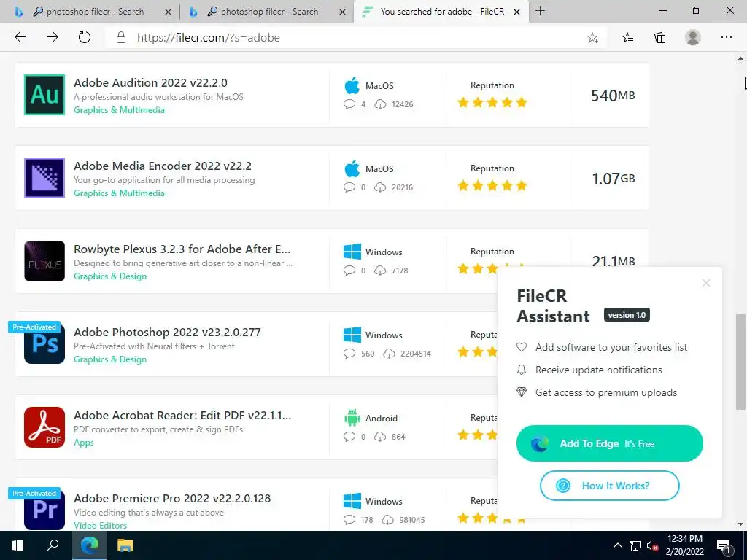Click the Adobe Photoshop Ps icon
This screenshot has width=747, height=560.
pos(44,344)
